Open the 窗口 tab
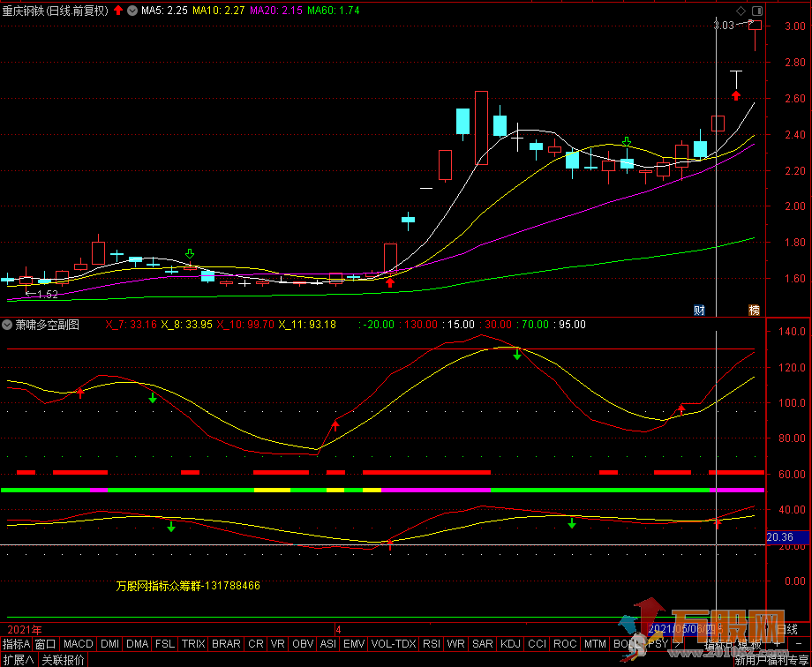 pos(46,644)
